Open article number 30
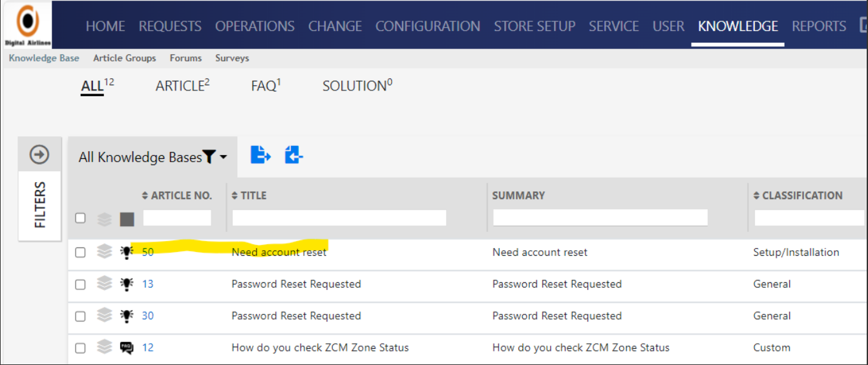The image size is (868, 365). coord(148,315)
